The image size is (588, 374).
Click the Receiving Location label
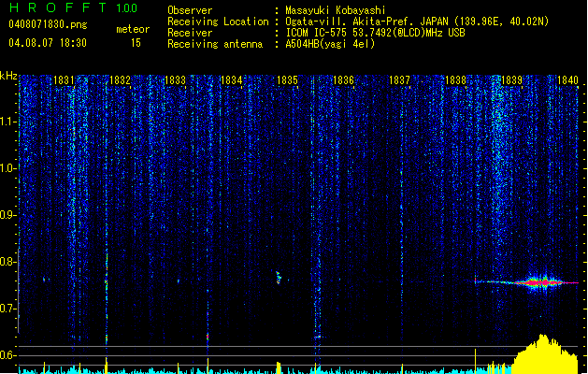[x=218, y=22]
